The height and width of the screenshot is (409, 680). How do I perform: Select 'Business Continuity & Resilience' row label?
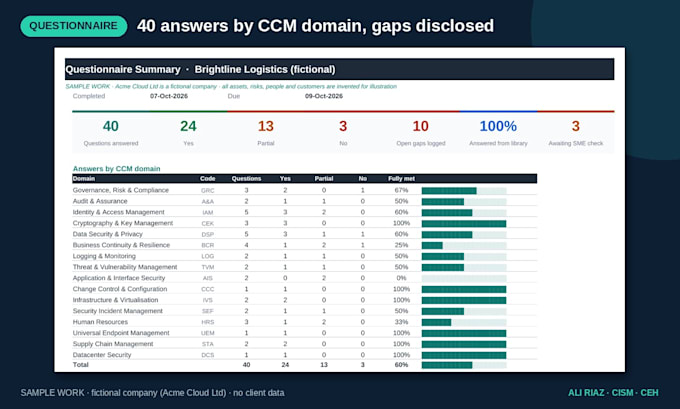(121, 245)
